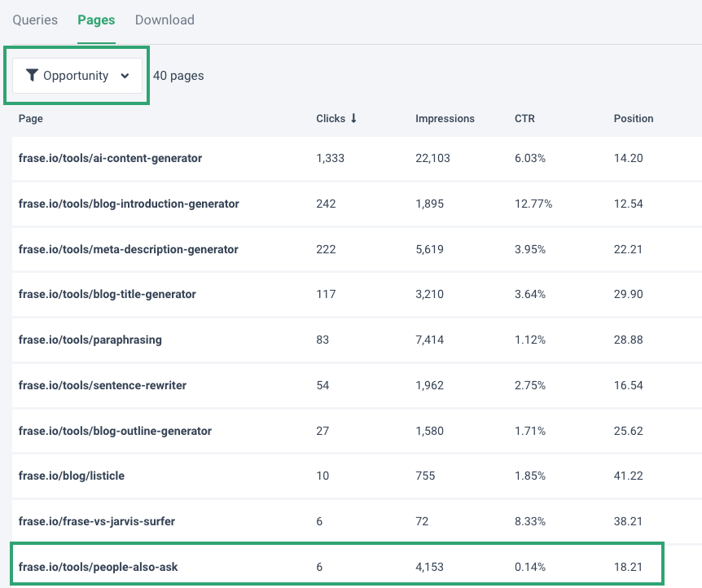Click the 7,414 impressions value
The image size is (702, 588).
(429, 340)
